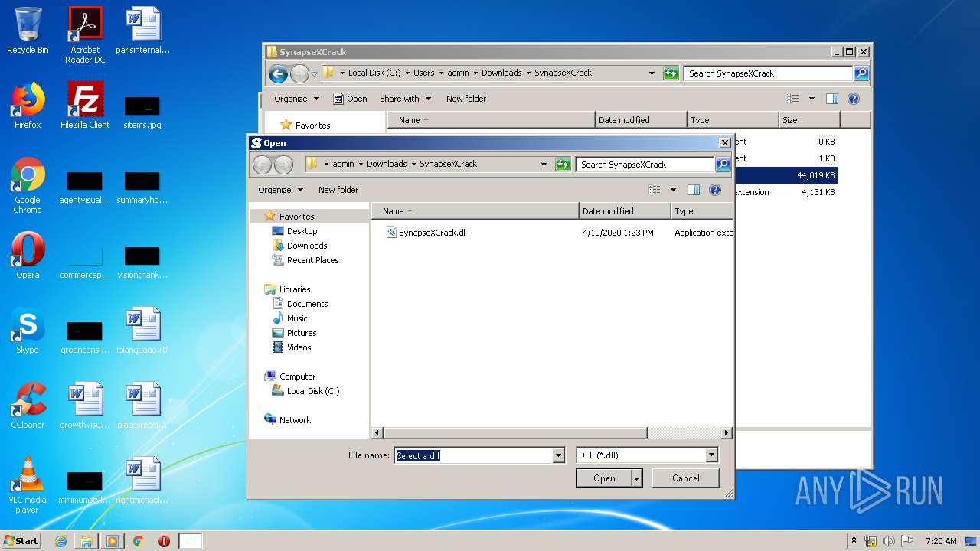Select SynapseXCrack.dll file in Open dialog

click(x=433, y=233)
